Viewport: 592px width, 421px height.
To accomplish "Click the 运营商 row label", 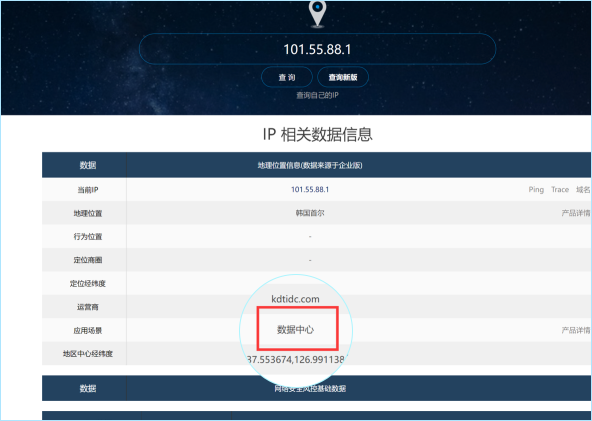I will click(x=88, y=307).
